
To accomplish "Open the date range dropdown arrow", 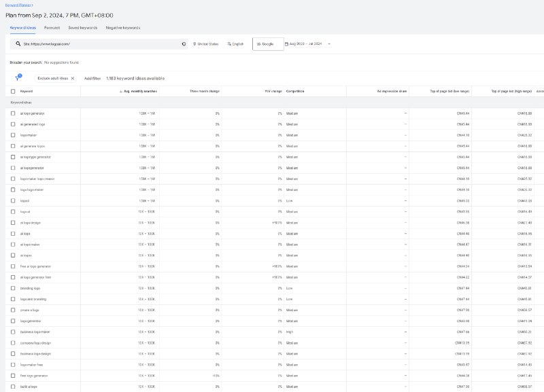I will pyautogui.click(x=329, y=44).
